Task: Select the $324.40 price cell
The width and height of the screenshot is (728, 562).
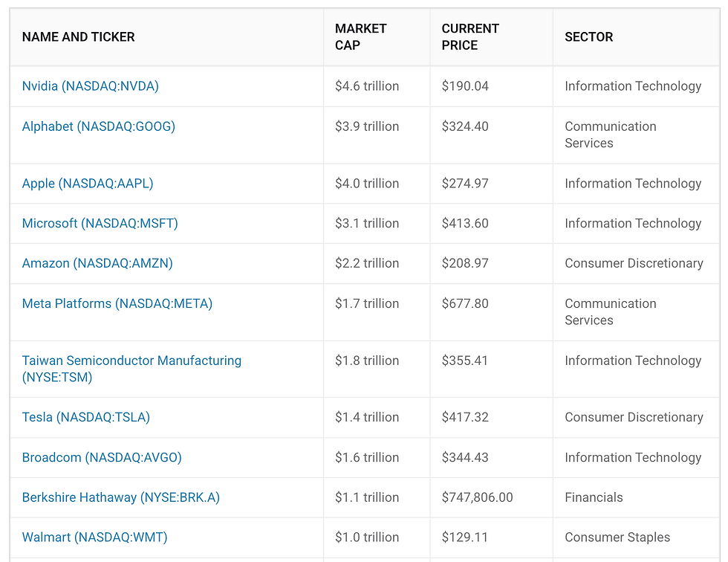Action: click(465, 126)
